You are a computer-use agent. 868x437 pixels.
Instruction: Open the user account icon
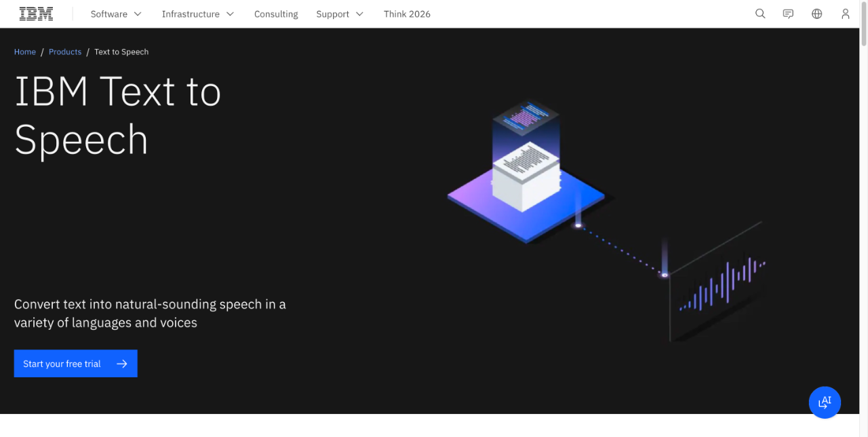(845, 14)
